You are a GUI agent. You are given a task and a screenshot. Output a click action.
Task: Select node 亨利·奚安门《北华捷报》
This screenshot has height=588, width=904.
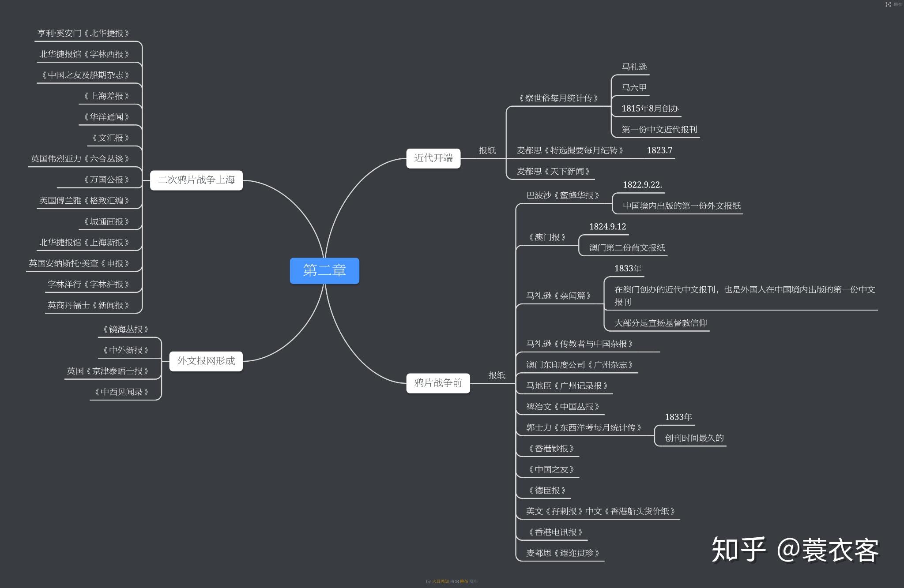[x=84, y=34]
